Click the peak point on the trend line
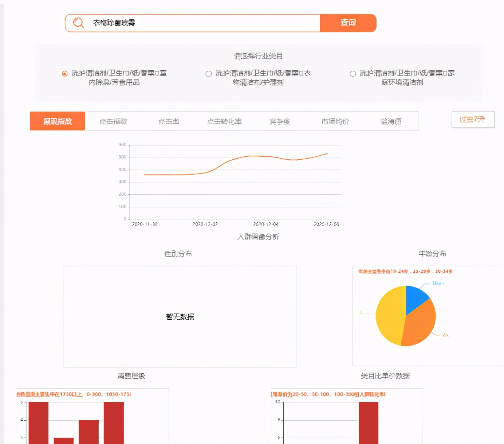Viewport: 504px width, 444px height. 326,154
